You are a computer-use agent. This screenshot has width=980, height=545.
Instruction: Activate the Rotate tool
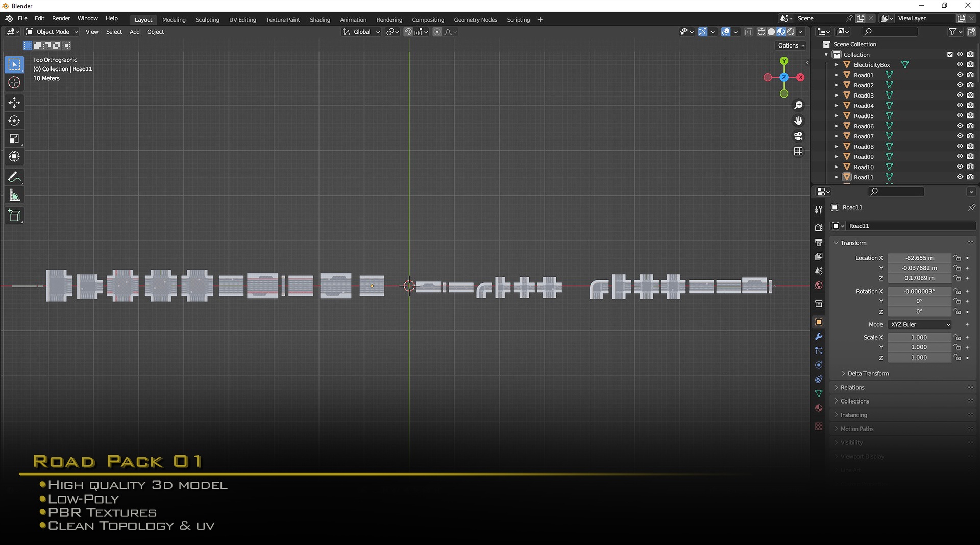pyautogui.click(x=14, y=121)
